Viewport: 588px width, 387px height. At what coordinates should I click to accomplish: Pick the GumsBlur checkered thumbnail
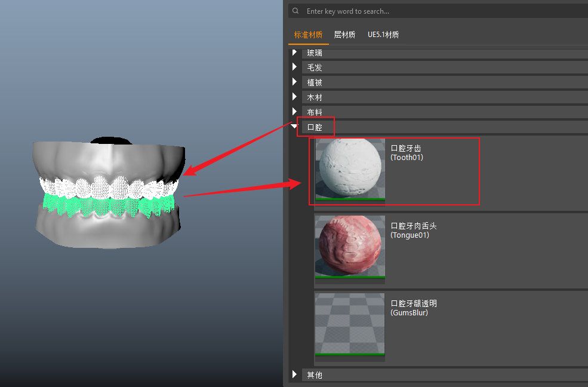pyautogui.click(x=350, y=326)
